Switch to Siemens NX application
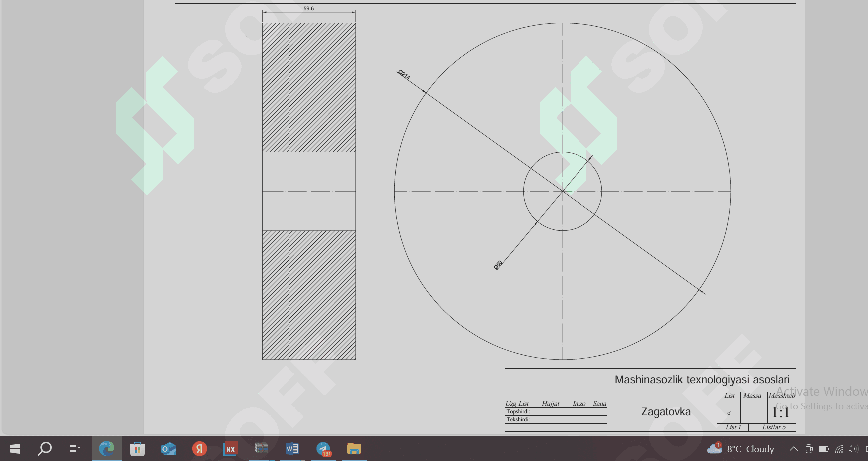Viewport: 868px width, 461px height. (x=230, y=449)
